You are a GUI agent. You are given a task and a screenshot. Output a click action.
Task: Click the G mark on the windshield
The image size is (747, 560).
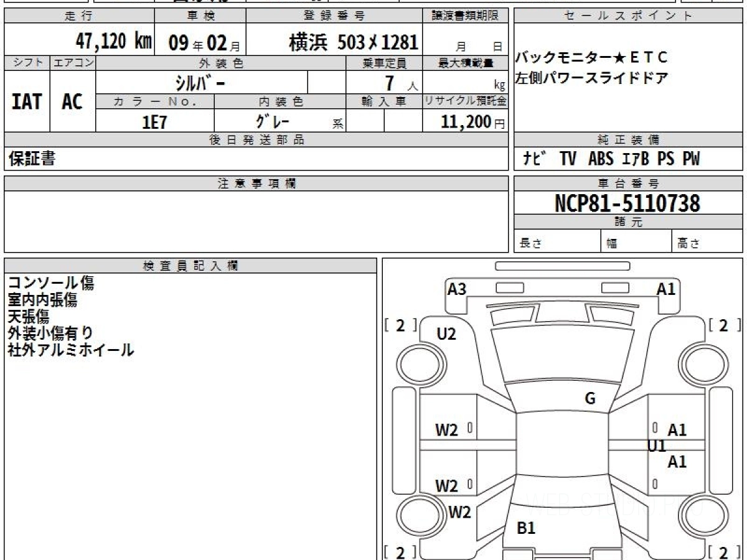coord(590,399)
